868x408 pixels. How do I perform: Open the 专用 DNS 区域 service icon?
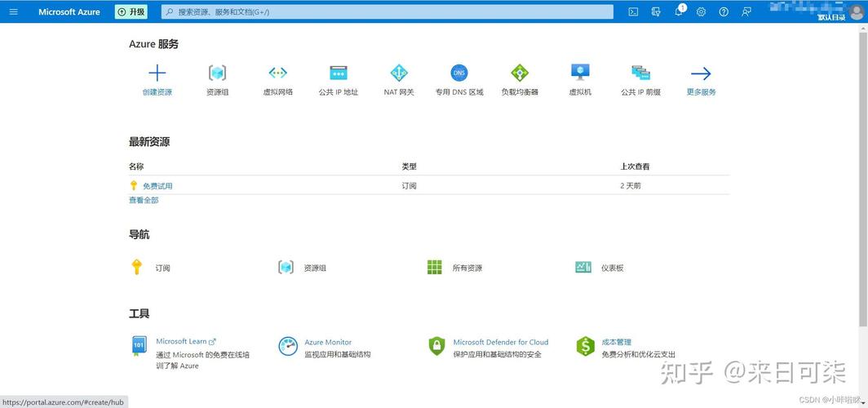pyautogui.click(x=459, y=73)
